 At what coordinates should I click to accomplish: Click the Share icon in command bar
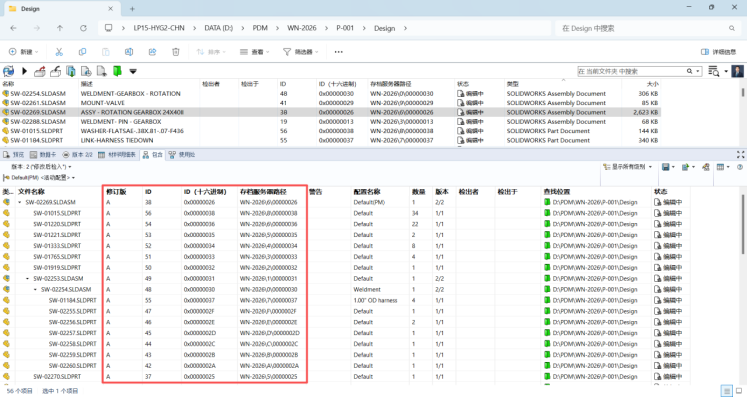[x=152, y=52]
